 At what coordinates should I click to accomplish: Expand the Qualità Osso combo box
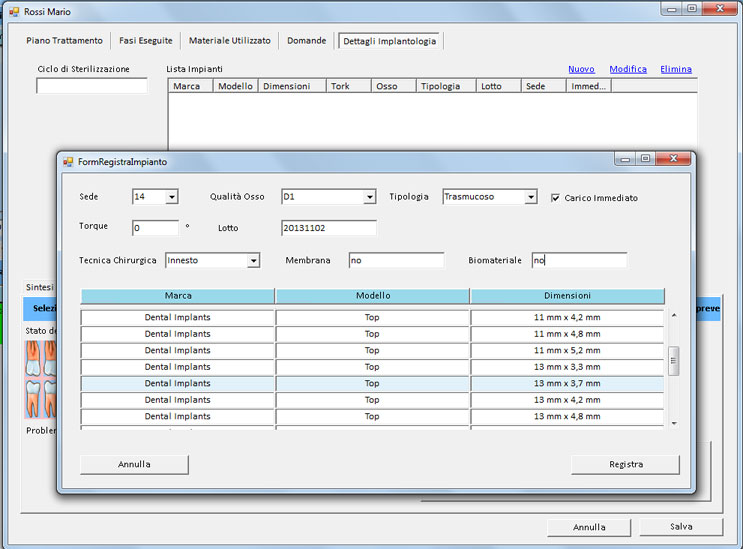tap(369, 197)
